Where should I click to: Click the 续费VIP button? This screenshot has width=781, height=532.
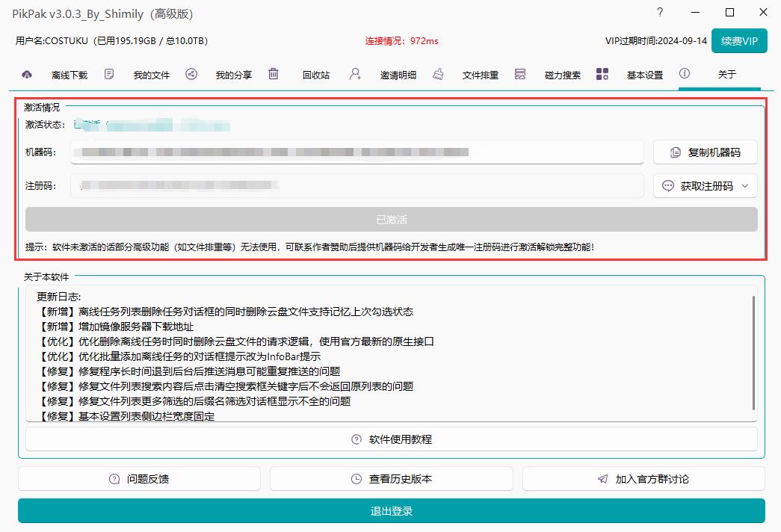point(739,41)
